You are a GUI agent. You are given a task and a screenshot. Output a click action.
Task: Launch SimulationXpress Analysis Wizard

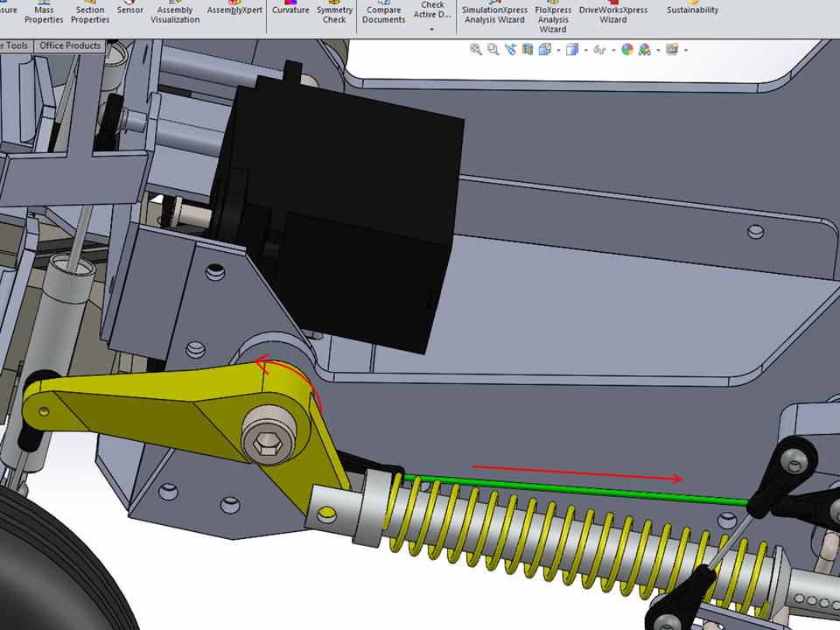pos(494,13)
